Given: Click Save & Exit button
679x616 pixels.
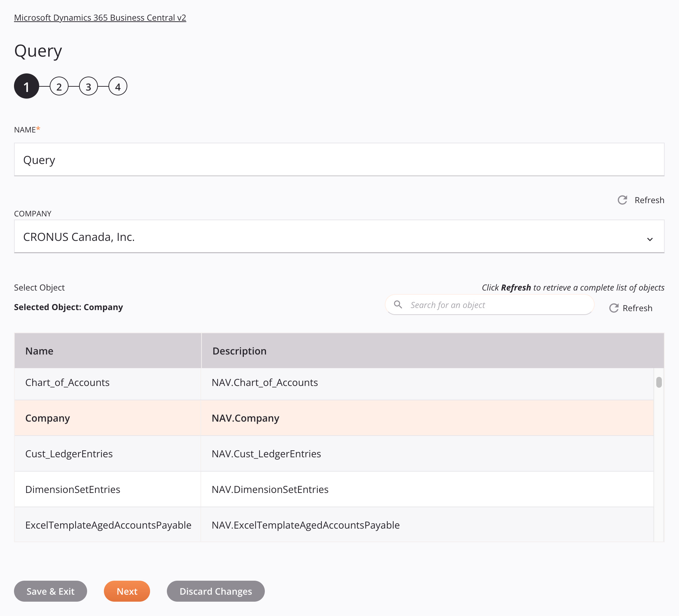Looking at the screenshot, I should point(50,591).
